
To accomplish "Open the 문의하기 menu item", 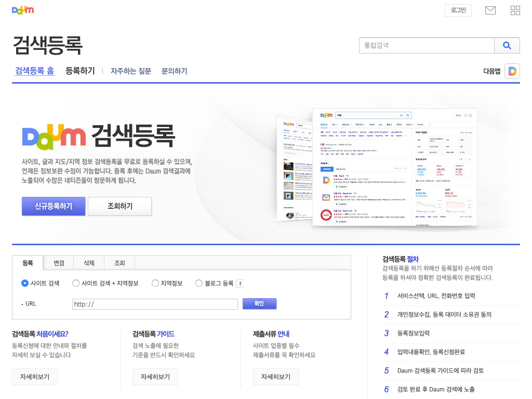I will click(x=175, y=71).
